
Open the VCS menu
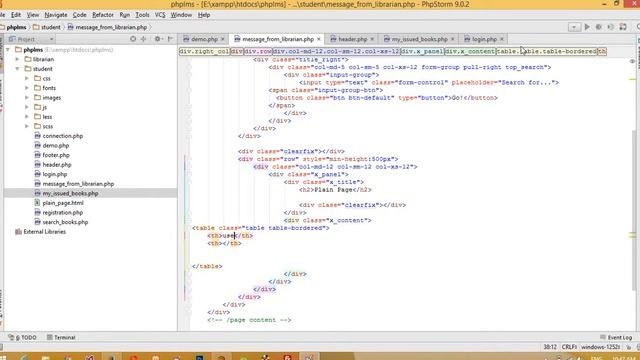tap(160, 15)
